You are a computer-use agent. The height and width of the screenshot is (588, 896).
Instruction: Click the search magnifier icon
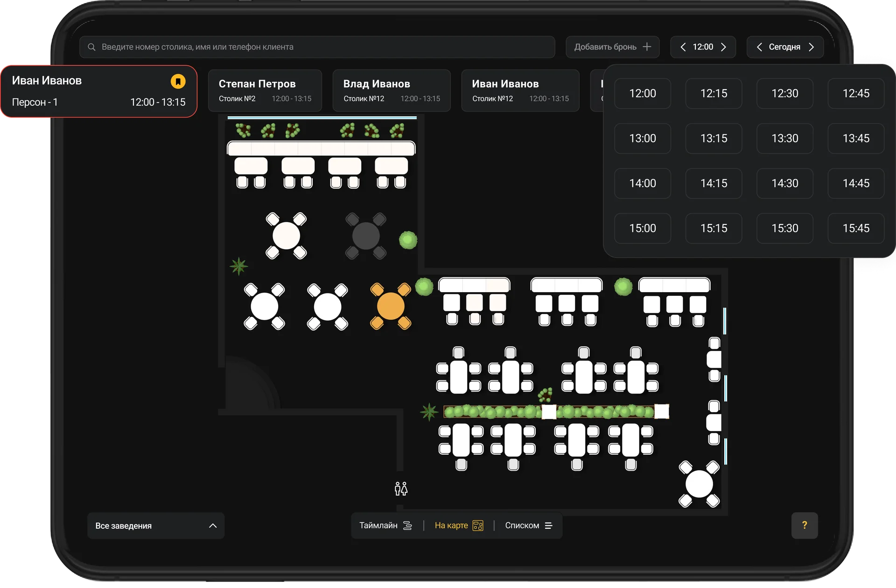coord(91,47)
